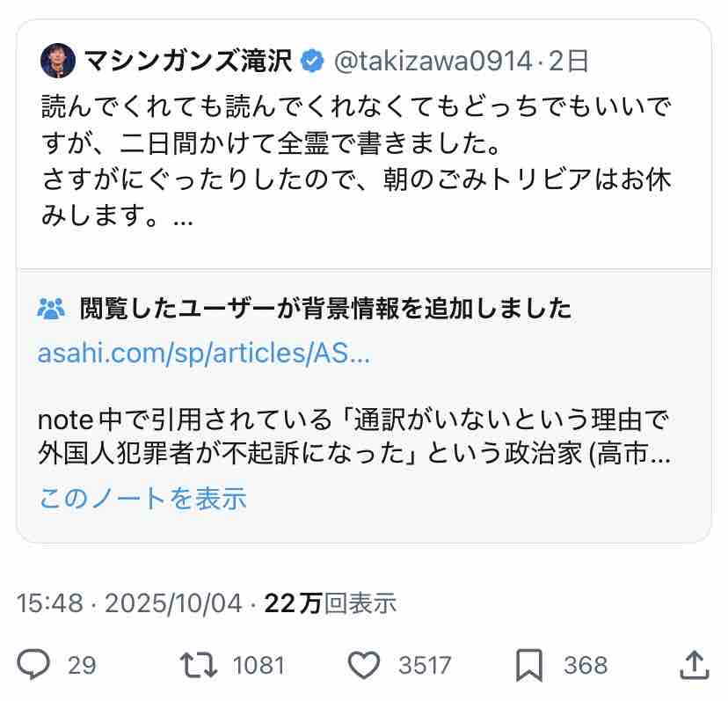Click the community notes people icon
This screenshot has height=701, width=728.
(51, 309)
